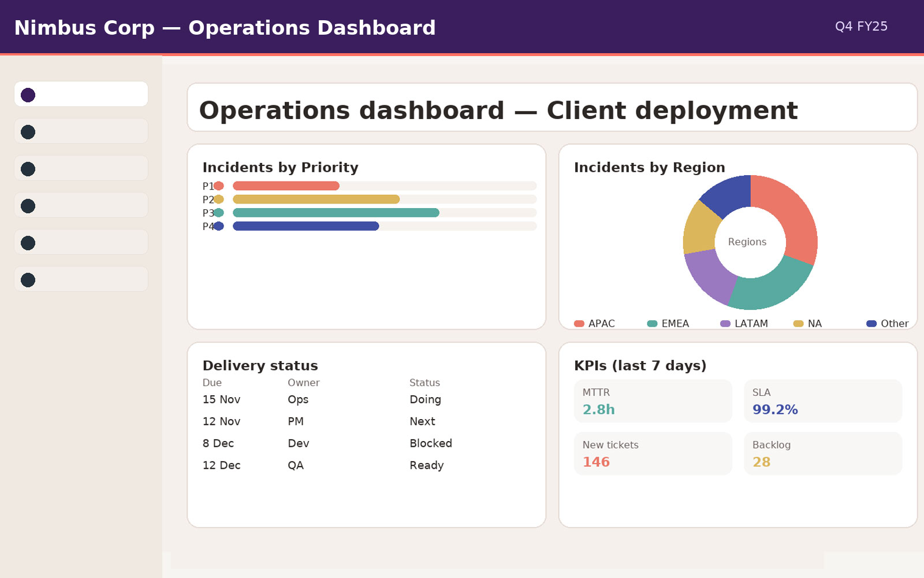Click the yellow P2 priority dot

click(x=219, y=199)
